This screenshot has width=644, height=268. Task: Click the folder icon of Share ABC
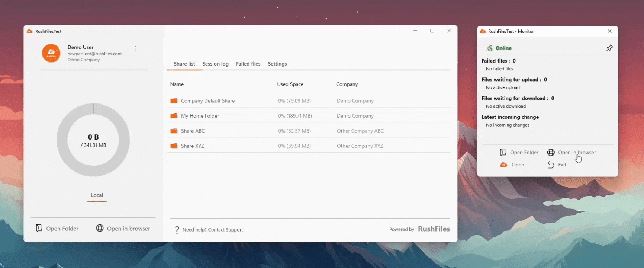[174, 131]
